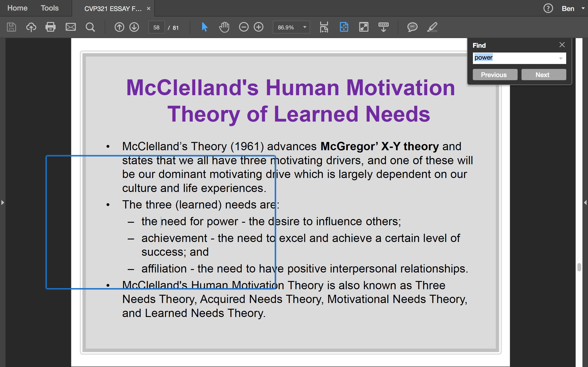Click the page number field showing 58
This screenshot has width=588, height=367.
click(156, 28)
